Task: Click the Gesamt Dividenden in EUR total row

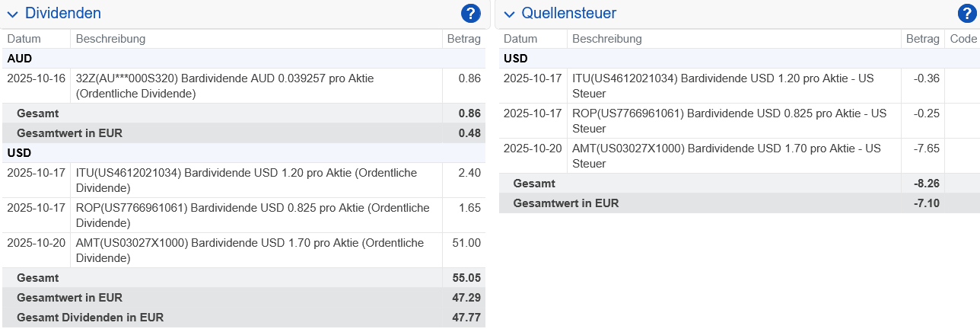Action: [x=243, y=318]
